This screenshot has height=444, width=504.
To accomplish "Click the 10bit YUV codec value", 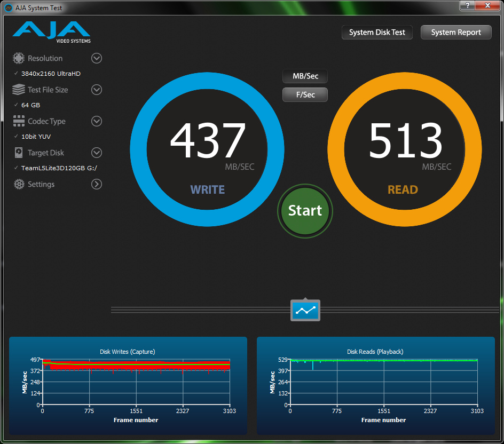I will tap(36, 137).
